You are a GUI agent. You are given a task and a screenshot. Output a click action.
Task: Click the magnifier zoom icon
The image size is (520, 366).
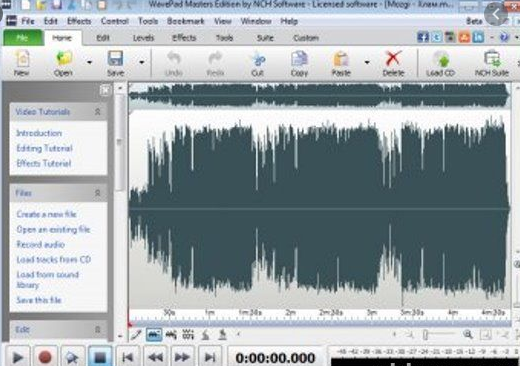(x=468, y=334)
